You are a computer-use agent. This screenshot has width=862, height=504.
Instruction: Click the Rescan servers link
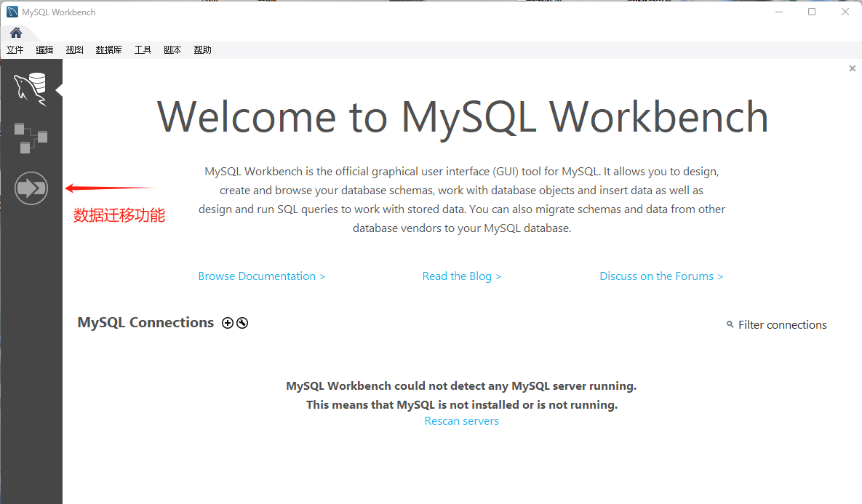click(462, 421)
